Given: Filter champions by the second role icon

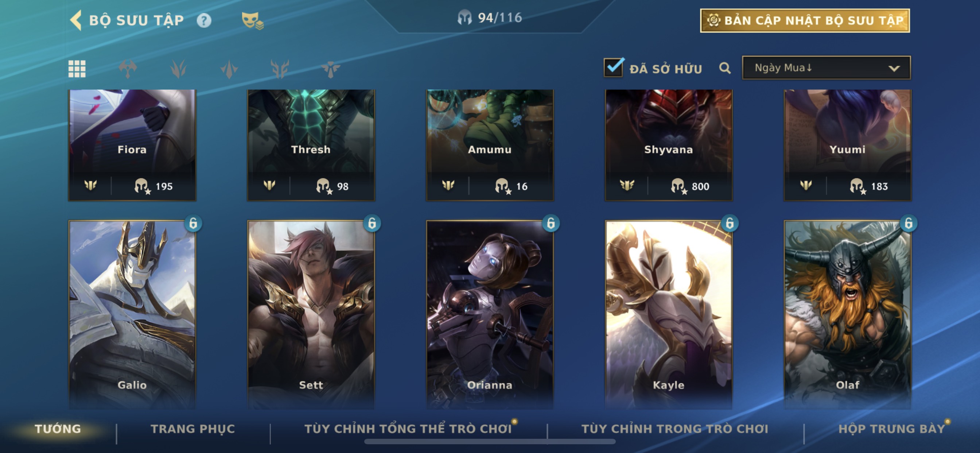Looking at the screenshot, I should (x=178, y=69).
